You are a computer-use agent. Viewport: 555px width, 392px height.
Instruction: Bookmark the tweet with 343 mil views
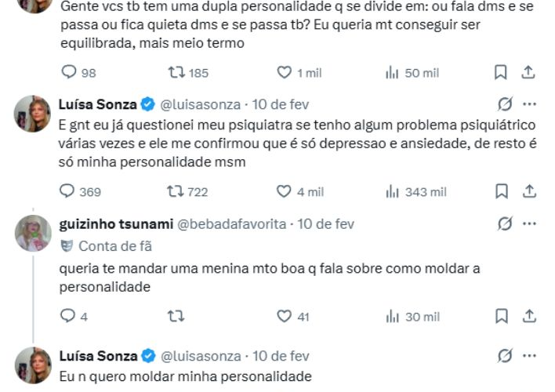coord(502,191)
